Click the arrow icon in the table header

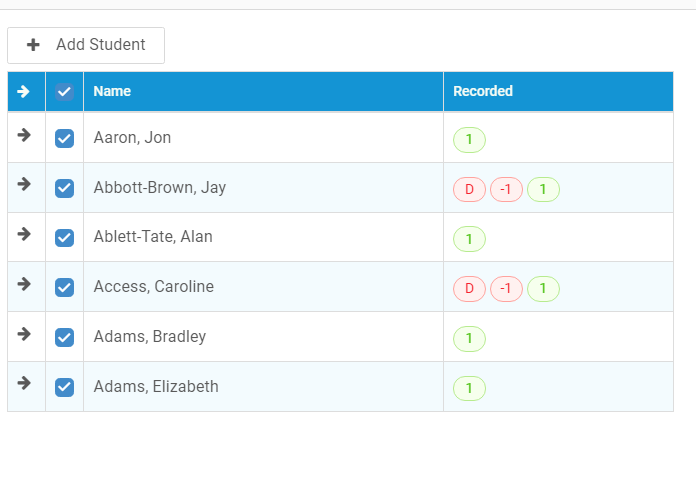click(x=23, y=92)
